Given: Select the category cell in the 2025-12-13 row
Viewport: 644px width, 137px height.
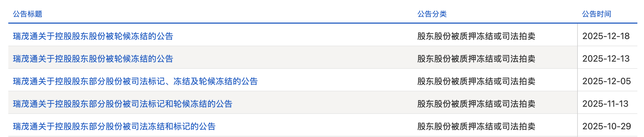Looking at the screenshot, I should tap(476, 59).
